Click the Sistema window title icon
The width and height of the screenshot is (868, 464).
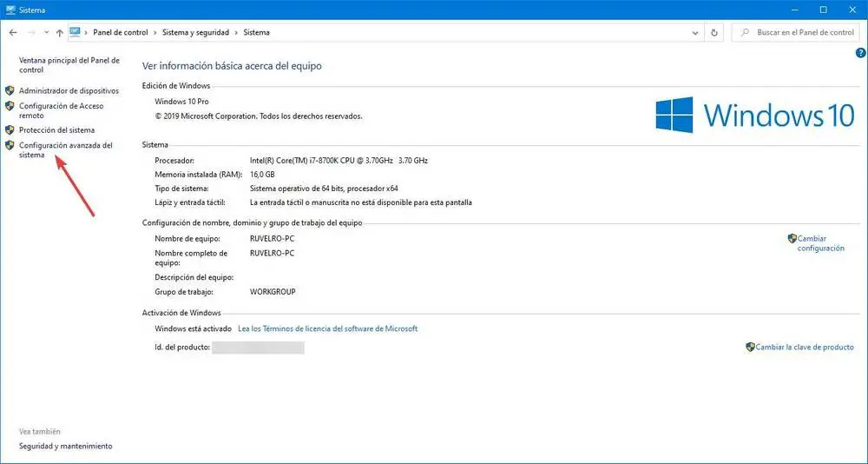tap(10, 10)
